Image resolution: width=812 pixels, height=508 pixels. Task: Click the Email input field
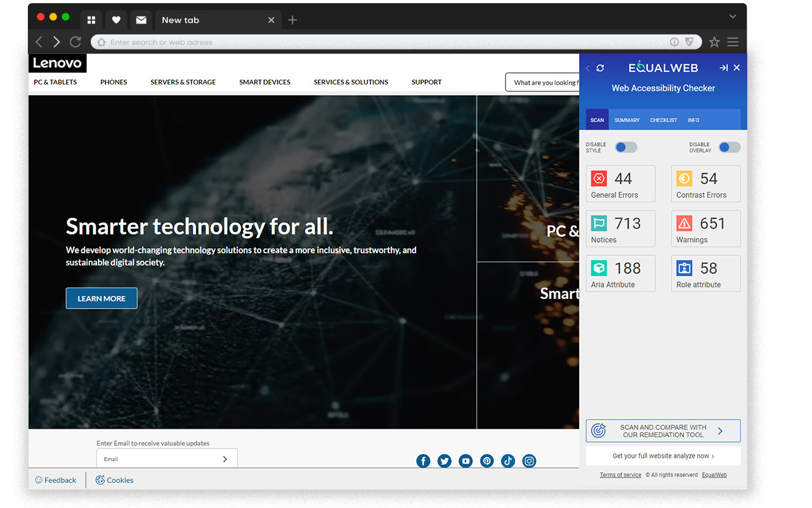point(167,458)
